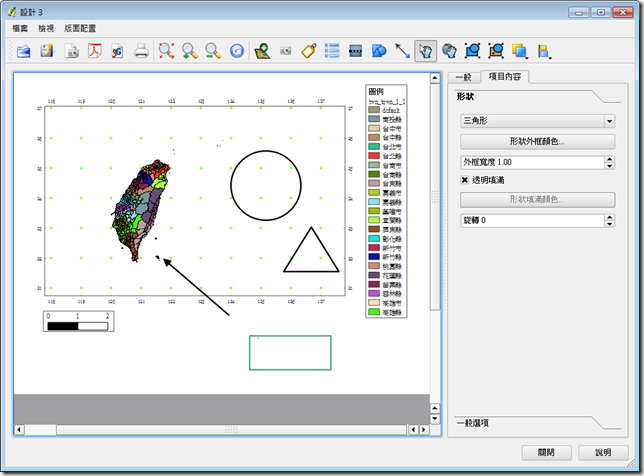Decrease 旋轉 value with the down arrow
This screenshot has width=644, height=476.
point(610,224)
